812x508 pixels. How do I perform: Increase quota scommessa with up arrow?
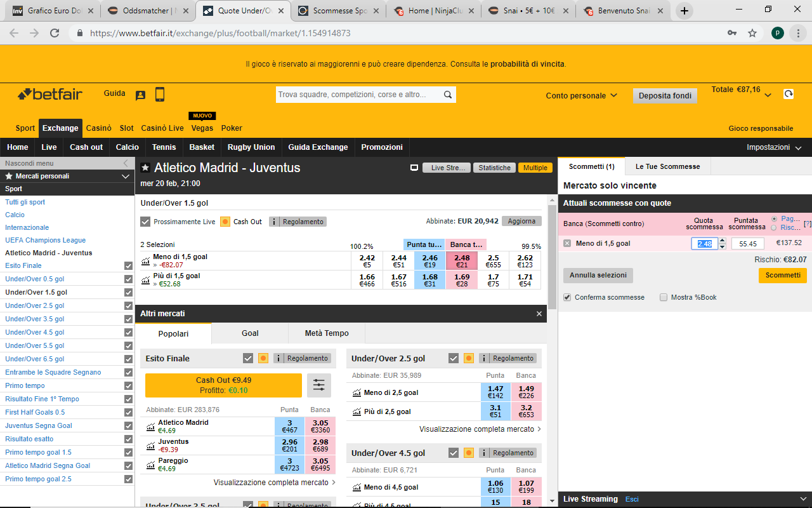point(722,240)
